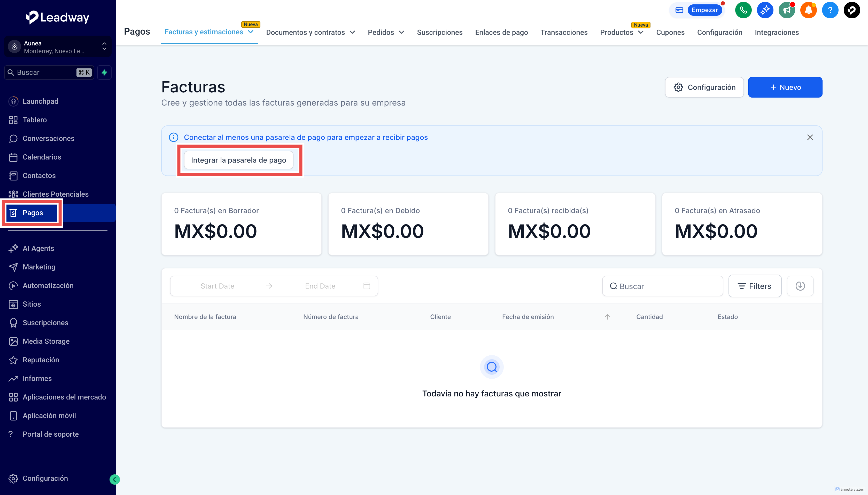
Task: Switch to the Transacciones tab
Action: point(564,32)
